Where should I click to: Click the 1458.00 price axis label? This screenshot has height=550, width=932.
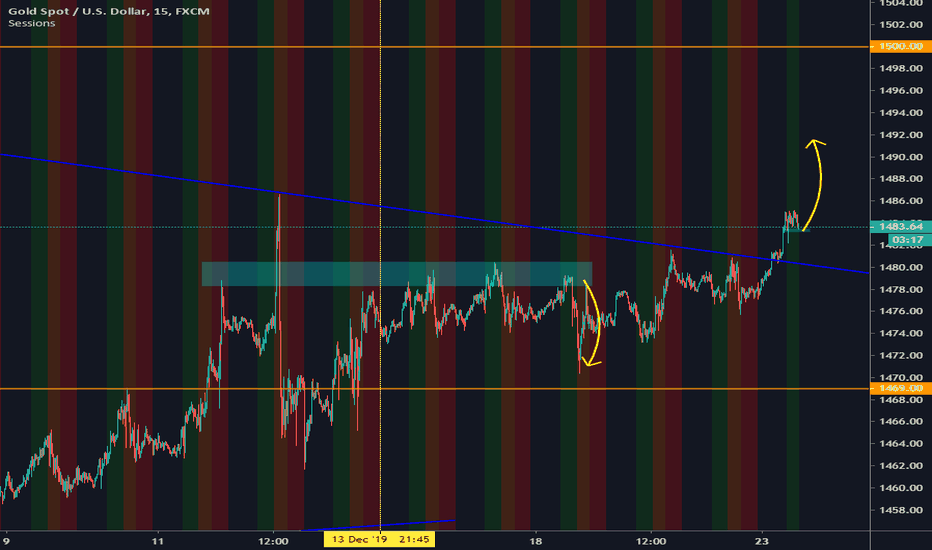[900, 510]
